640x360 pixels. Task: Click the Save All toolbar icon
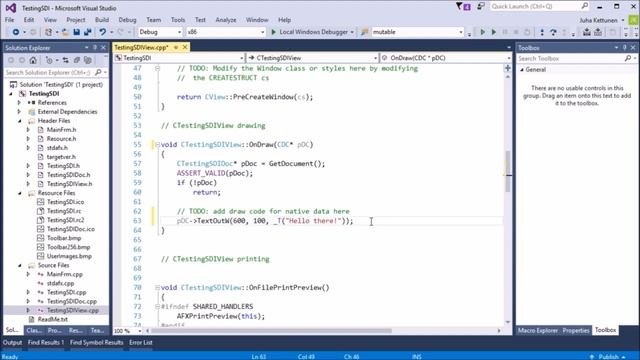(87, 32)
